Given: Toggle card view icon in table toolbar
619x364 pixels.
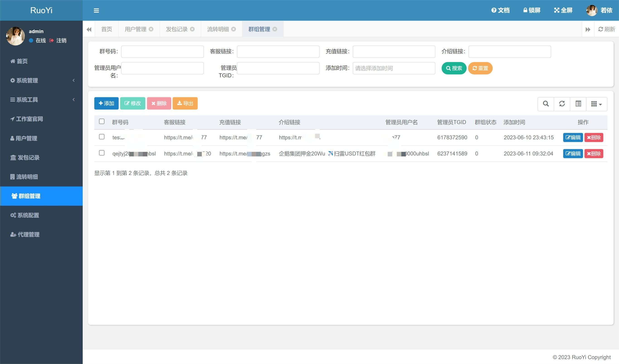Looking at the screenshot, I should (578, 104).
